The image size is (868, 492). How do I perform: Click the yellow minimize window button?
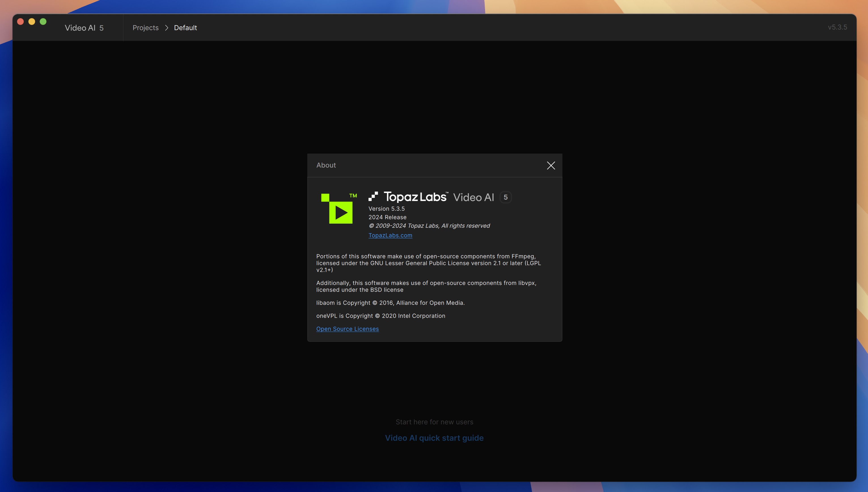[32, 22]
